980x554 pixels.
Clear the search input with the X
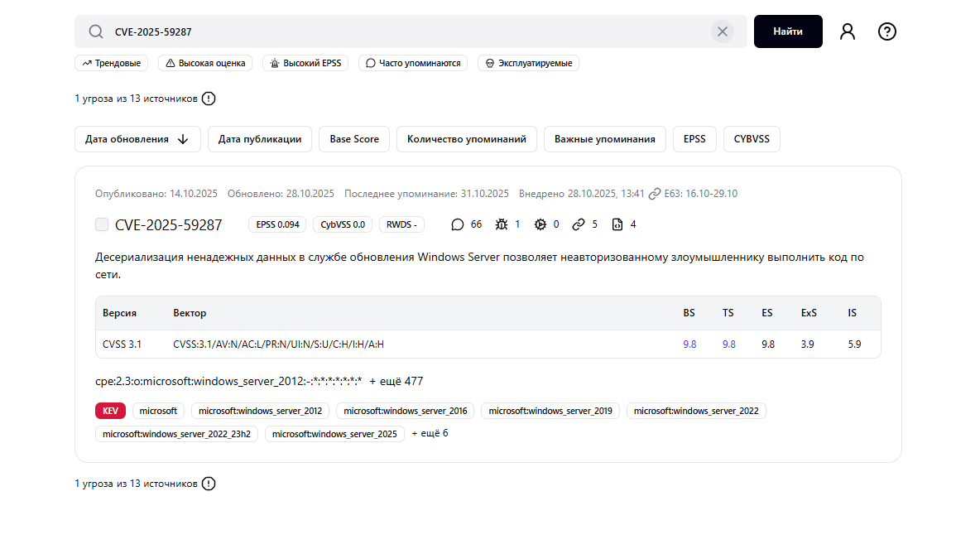(x=722, y=31)
